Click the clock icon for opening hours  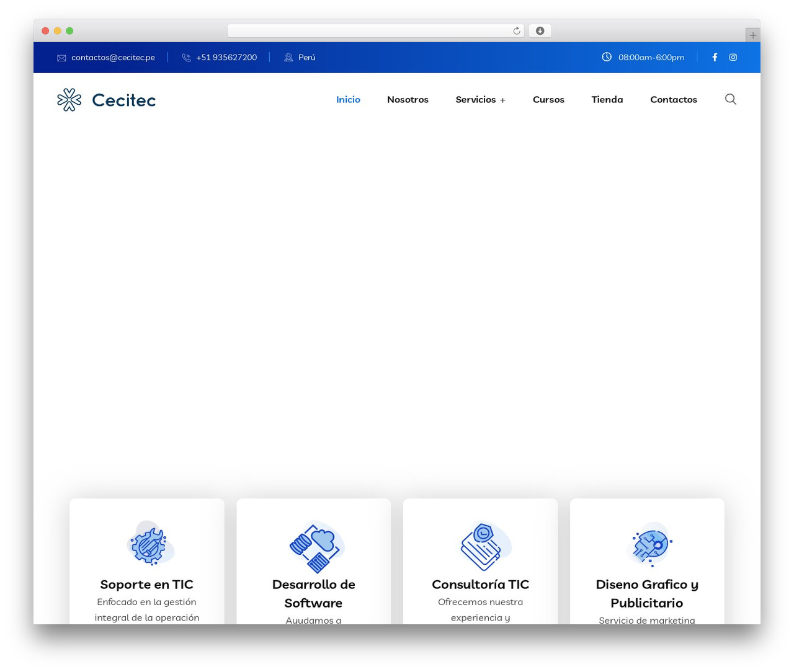(x=607, y=57)
